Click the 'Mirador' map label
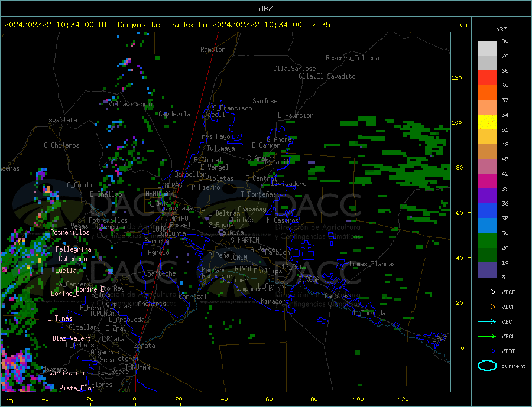This screenshot has width=532, height=407. click(273, 301)
